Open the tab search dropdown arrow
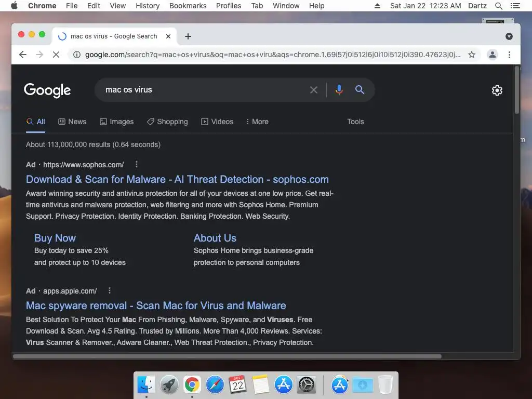This screenshot has height=399, width=532. click(509, 36)
